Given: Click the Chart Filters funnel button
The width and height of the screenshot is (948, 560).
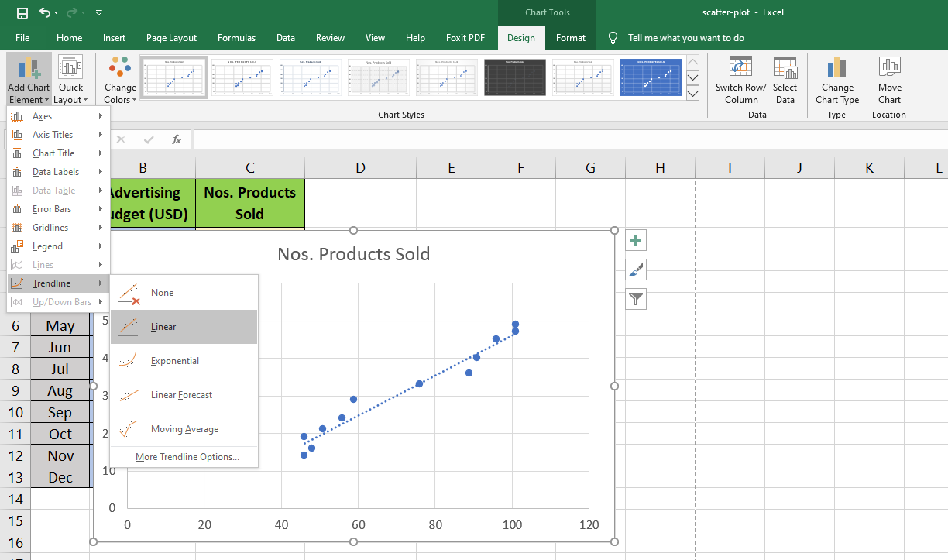Looking at the screenshot, I should pos(636,299).
